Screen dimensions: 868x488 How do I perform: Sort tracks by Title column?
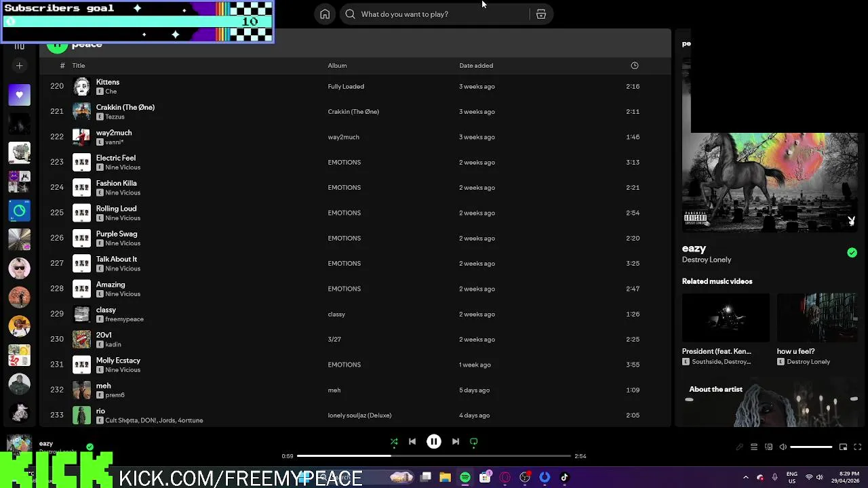click(x=79, y=66)
